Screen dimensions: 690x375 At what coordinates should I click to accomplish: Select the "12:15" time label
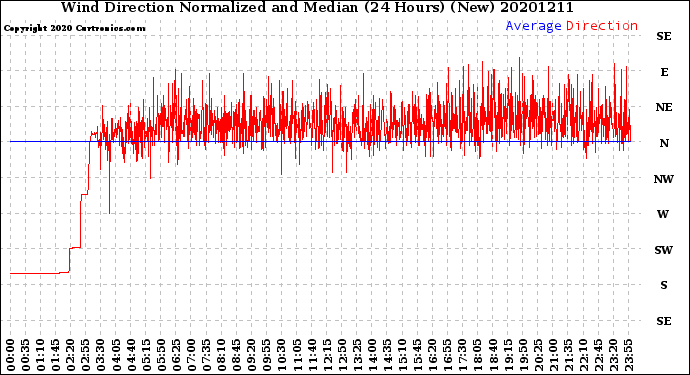[x=327, y=355]
